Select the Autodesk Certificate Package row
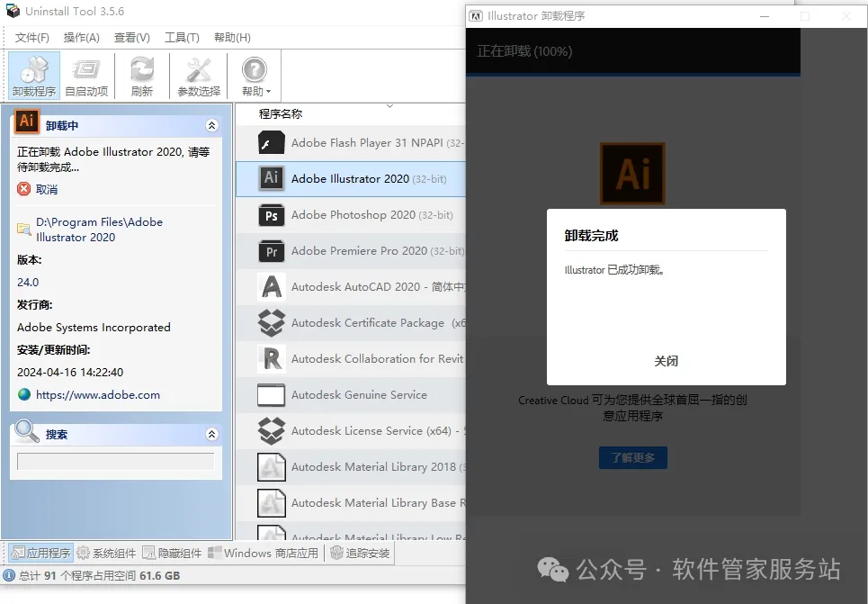The height and width of the screenshot is (604, 868). coord(351,323)
